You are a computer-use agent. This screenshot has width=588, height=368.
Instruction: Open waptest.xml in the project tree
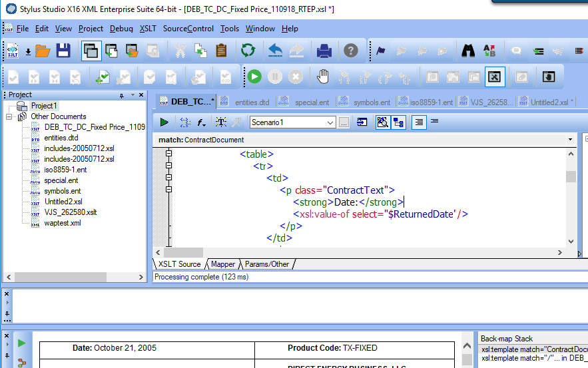point(62,223)
